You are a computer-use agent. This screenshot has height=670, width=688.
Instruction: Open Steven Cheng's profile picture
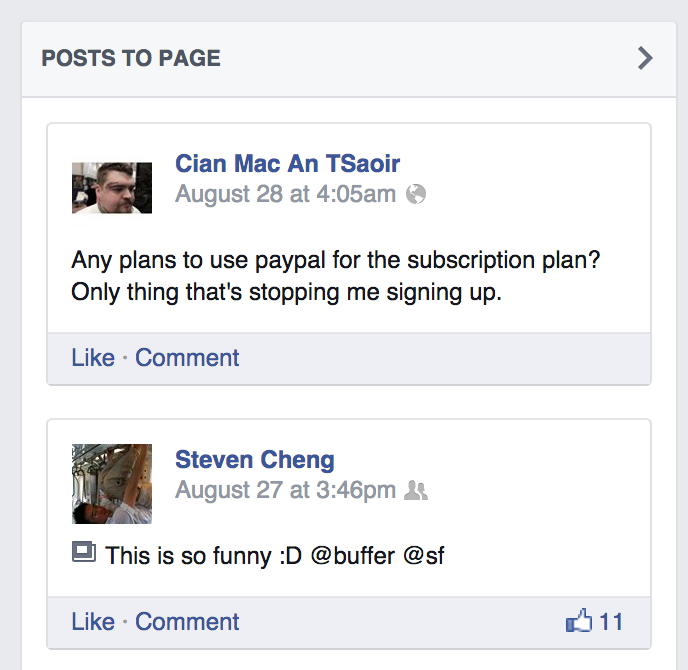(x=112, y=484)
